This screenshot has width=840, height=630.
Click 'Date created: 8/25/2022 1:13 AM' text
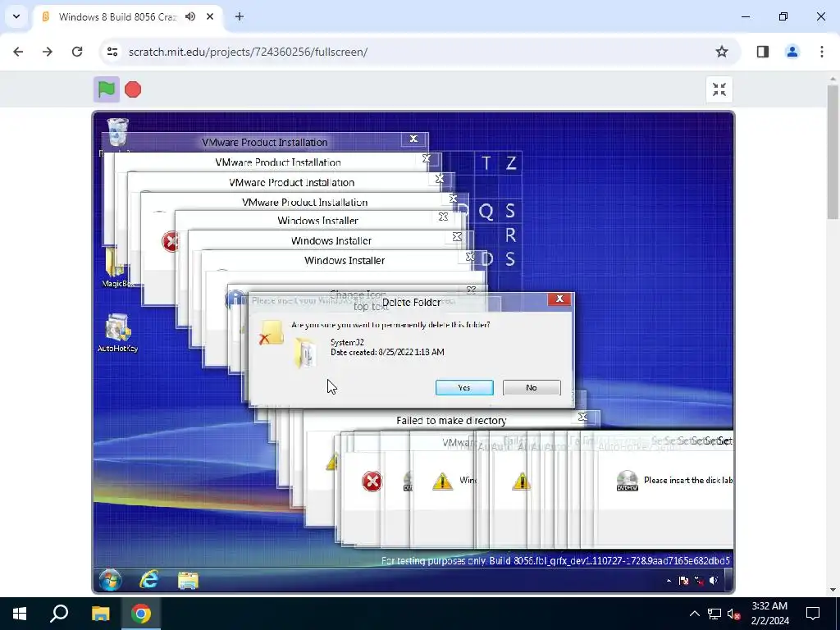coord(387,352)
